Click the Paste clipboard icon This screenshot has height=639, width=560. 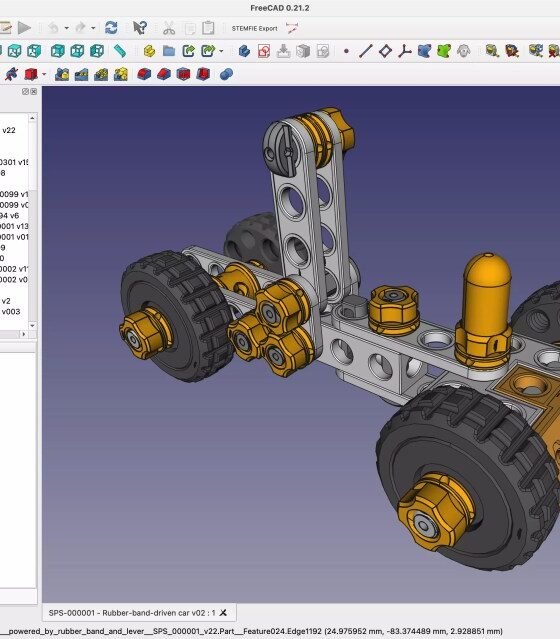208,28
